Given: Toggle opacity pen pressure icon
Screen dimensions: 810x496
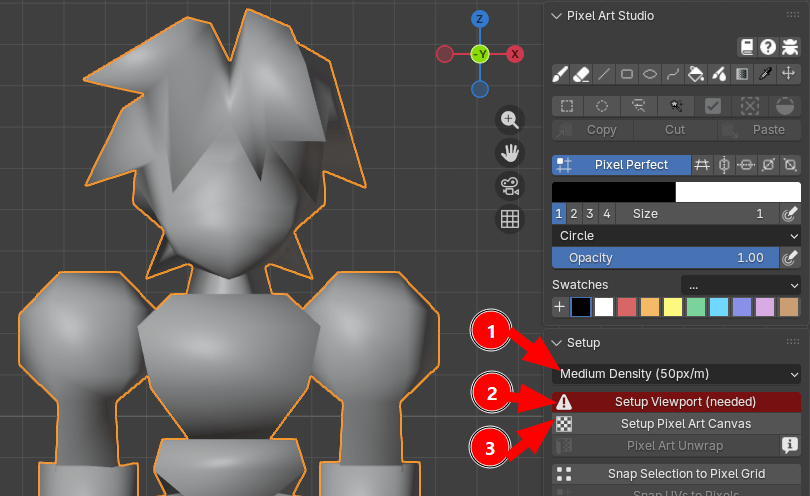Looking at the screenshot, I should click(790, 258).
